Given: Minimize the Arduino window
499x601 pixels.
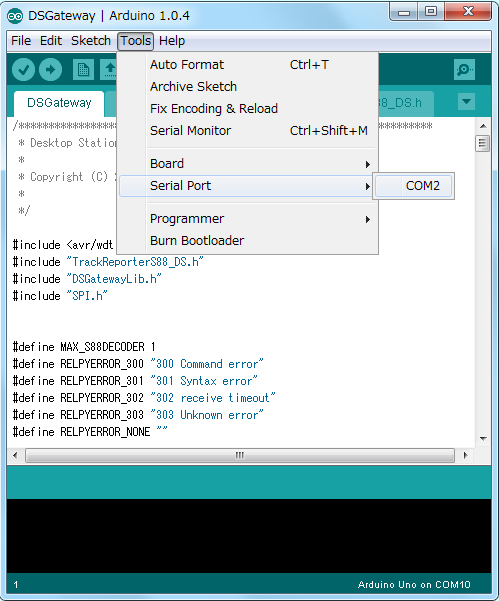Looking at the screenshot, I should (404, 11).
